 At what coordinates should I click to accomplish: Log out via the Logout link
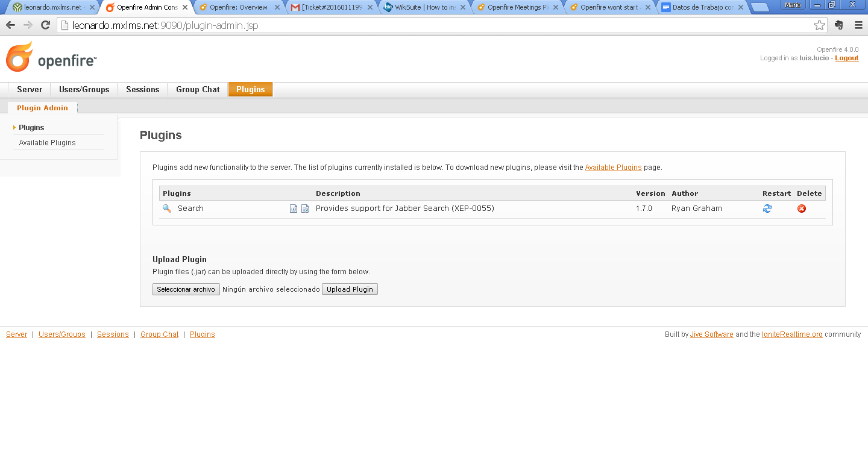click(847, 58)
